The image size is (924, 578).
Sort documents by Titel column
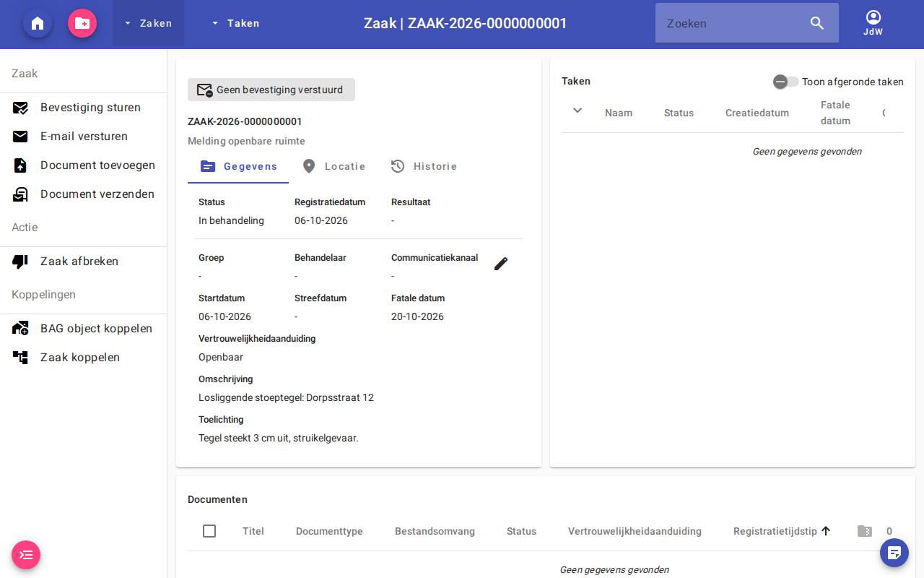point(253,531)
